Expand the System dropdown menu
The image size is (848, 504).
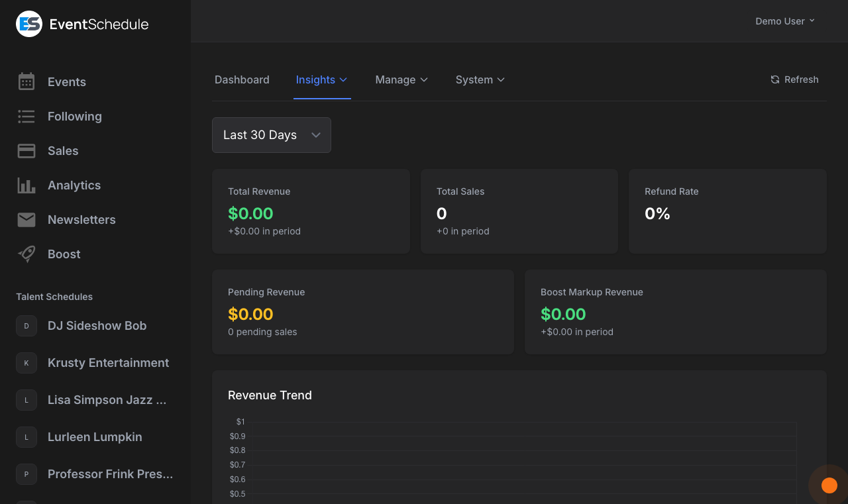coord(480,79)
